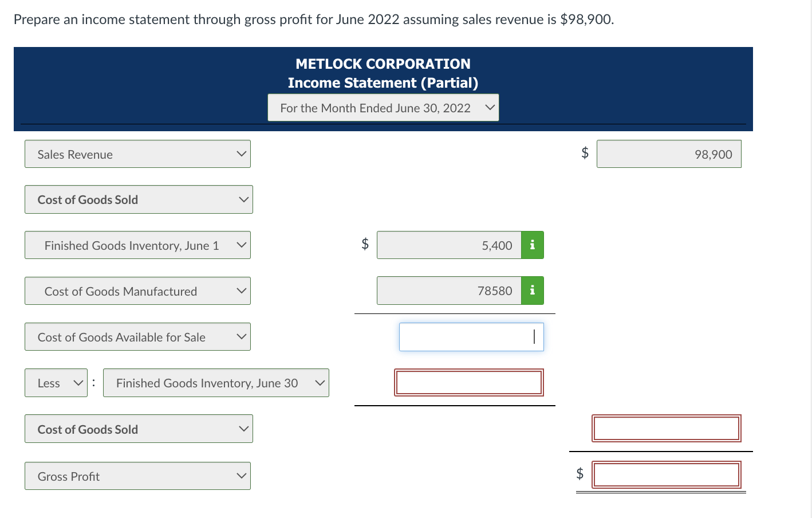This screenshot has width=812, height=518.
Task: Select the 98,900 sales revenue input field
Action: (669, 154)
